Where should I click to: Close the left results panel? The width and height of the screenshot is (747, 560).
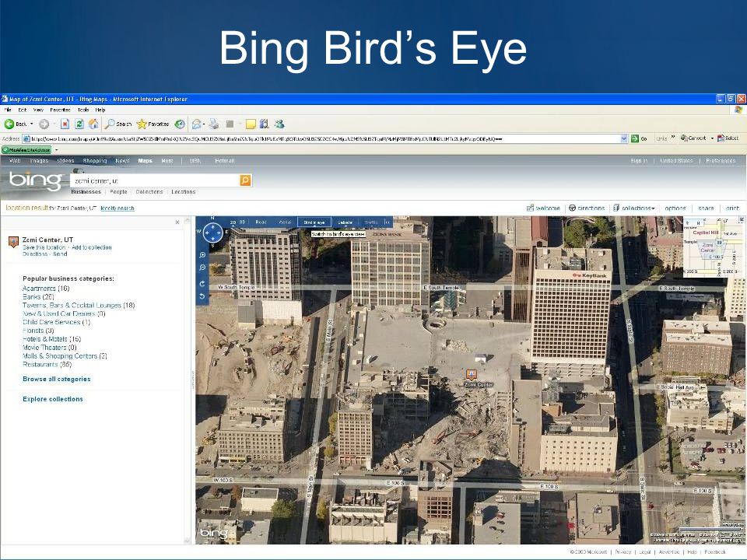[x=177, y=222]
